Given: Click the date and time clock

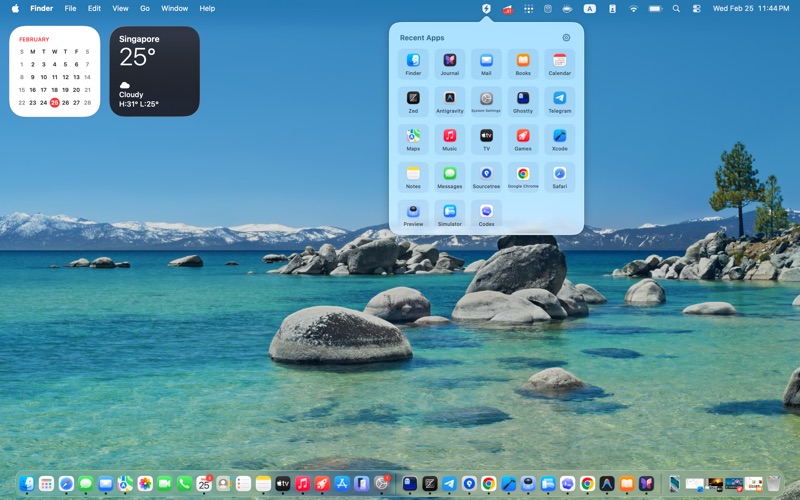Looking at the screenshot, I should coord(750,8).
